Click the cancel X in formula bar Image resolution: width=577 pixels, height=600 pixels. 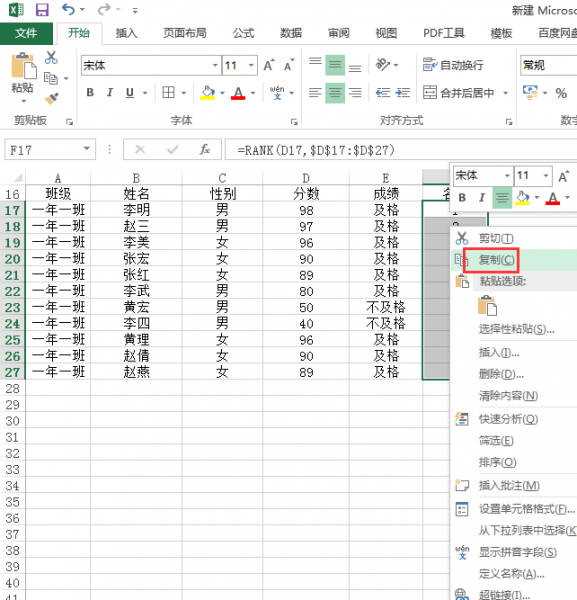coord(140,150)
